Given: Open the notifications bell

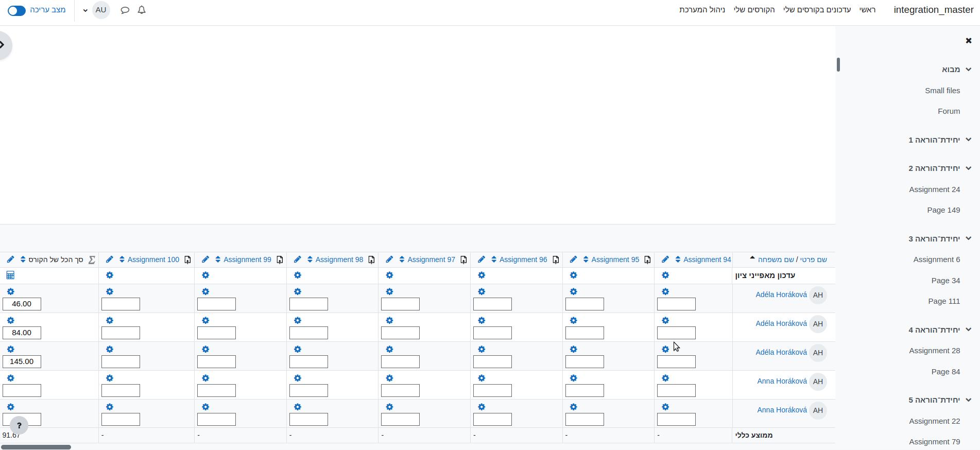Looking at the screenshot, I should 142,10.
